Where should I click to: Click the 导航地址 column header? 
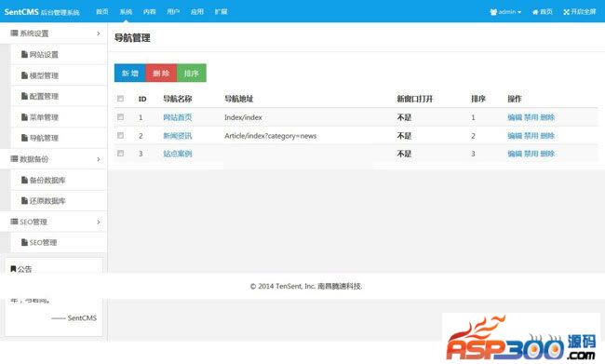239,99
